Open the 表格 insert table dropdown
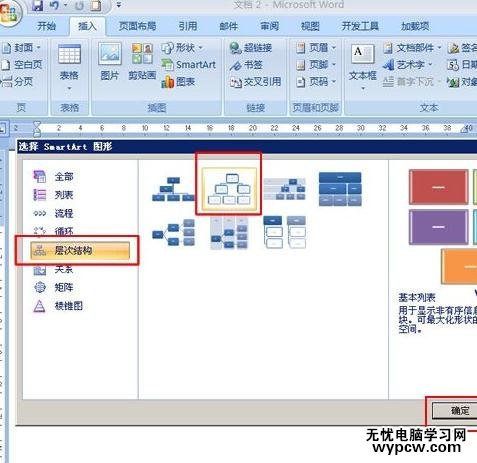 point(69,67)
